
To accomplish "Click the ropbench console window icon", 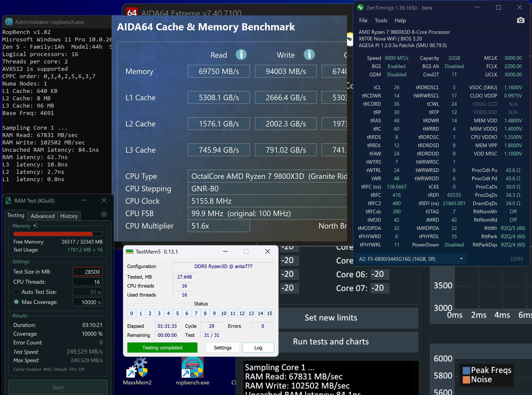I will (9, 22).
